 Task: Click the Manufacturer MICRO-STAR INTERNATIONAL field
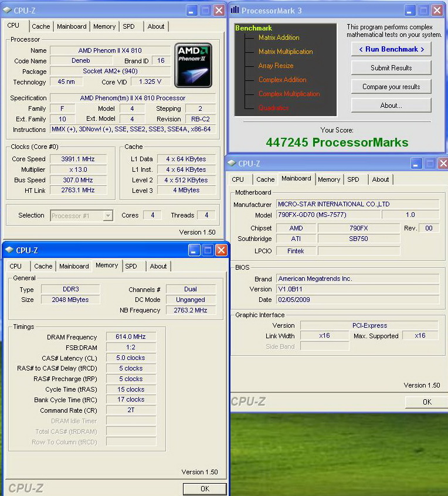[x=358, y=204]
